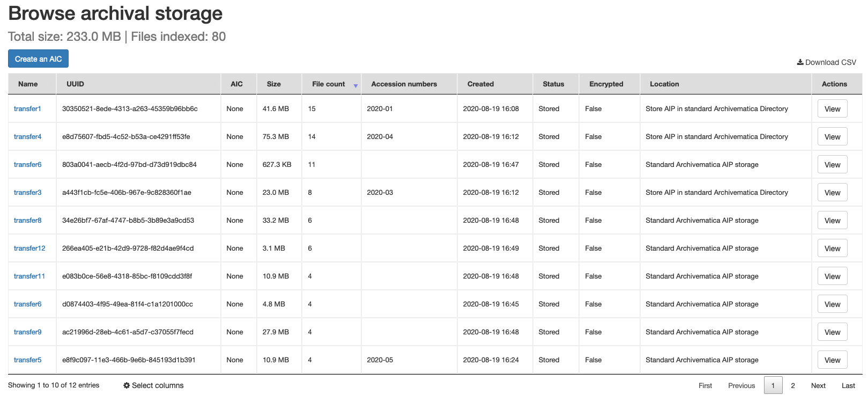Click the File count sort arrow
This screenshot has width=868, height=402.
[355, 85]
